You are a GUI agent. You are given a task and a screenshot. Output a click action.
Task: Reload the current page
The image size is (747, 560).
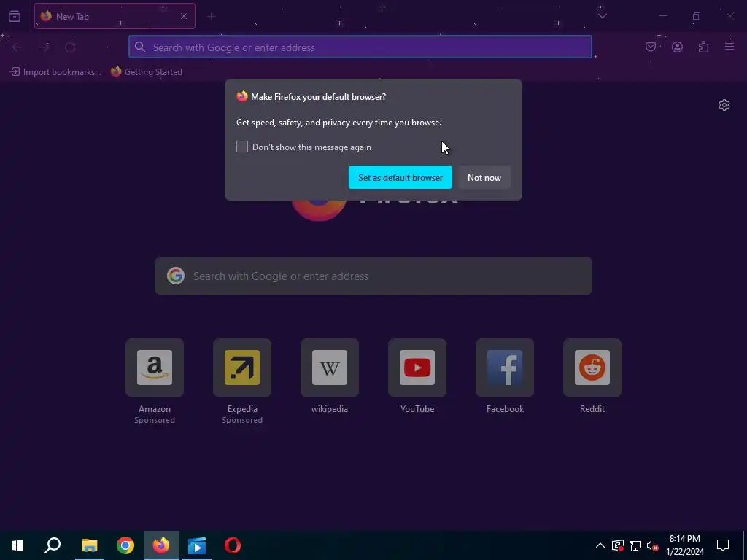(71, 47)
